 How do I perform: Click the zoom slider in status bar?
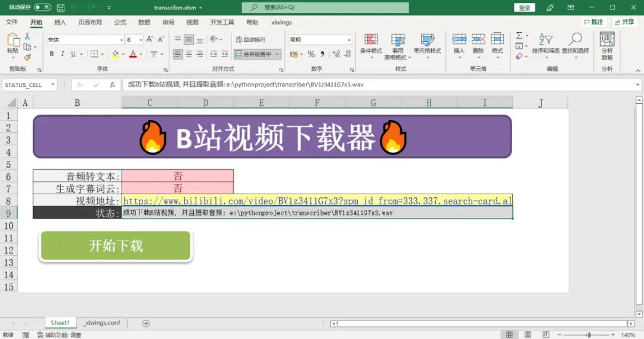(589, 335)
